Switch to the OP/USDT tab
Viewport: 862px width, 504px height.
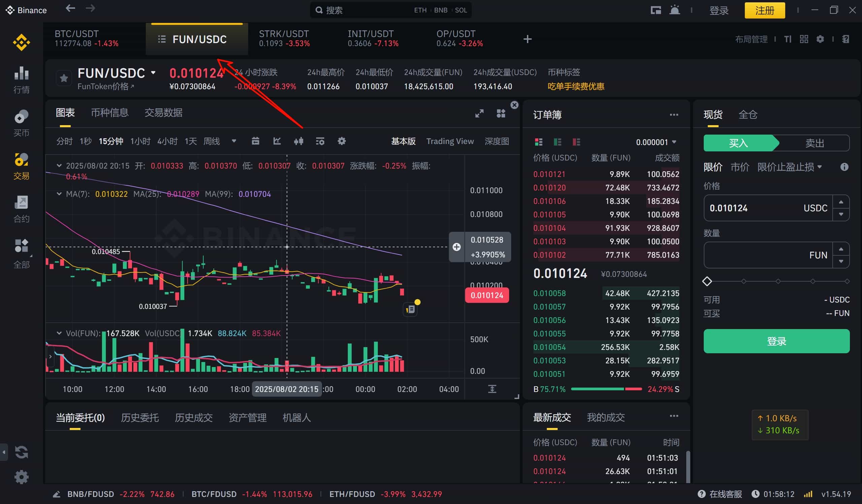459,39
